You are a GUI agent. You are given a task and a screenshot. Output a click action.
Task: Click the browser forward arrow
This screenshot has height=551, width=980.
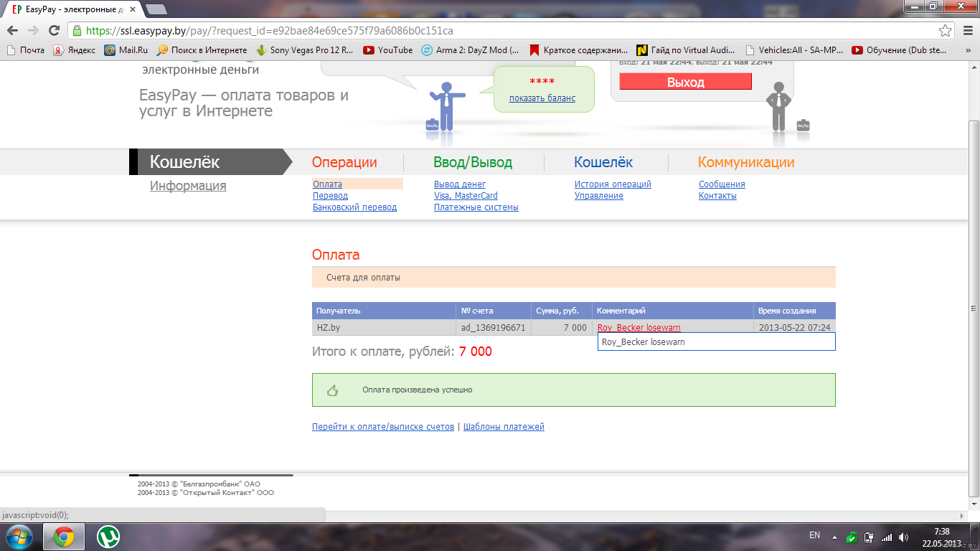(33, 31)
